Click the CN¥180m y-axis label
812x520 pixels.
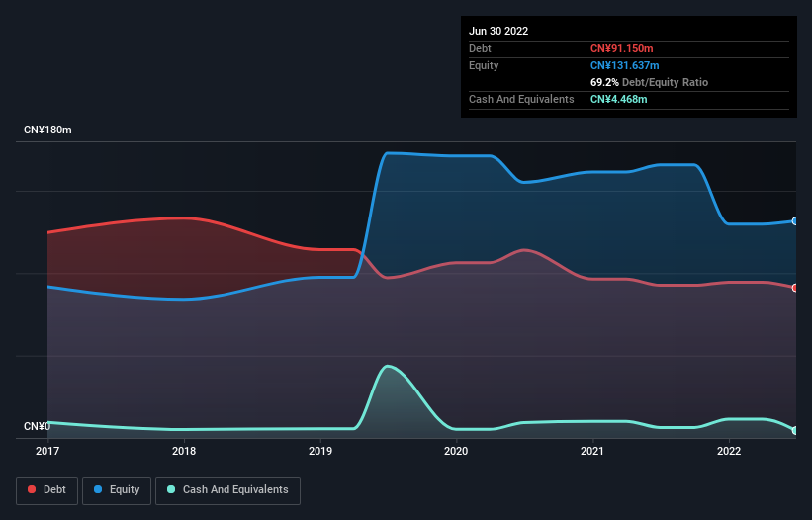coord(47,130)
